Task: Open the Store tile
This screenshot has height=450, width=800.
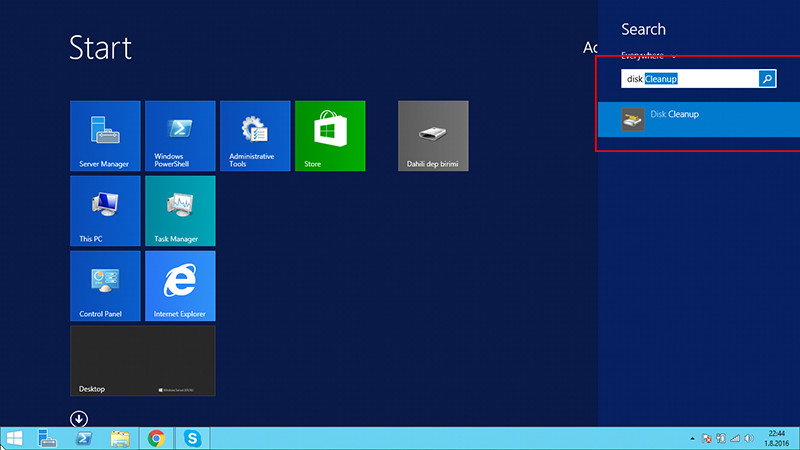Action: [x=330, y=136]
